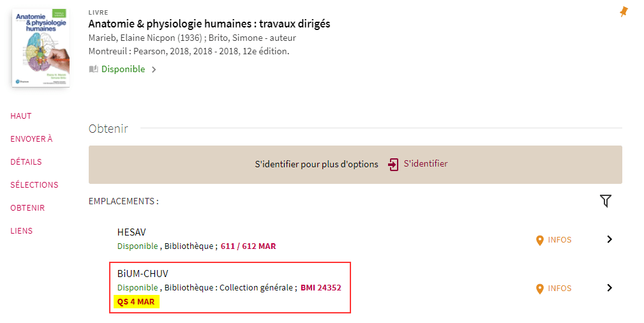644x323 pixels.
Task: Navigate to OBTENIR in the side menu
Action: tap(27, 208)
